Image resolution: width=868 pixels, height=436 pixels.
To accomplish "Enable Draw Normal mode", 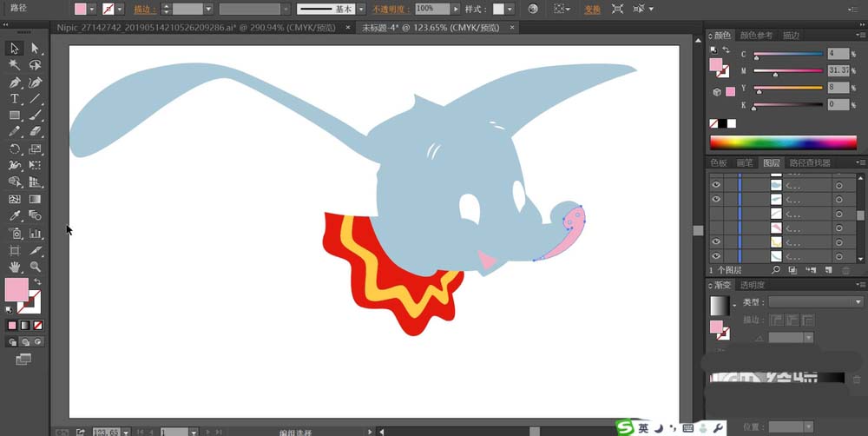I will click(12, 342).
